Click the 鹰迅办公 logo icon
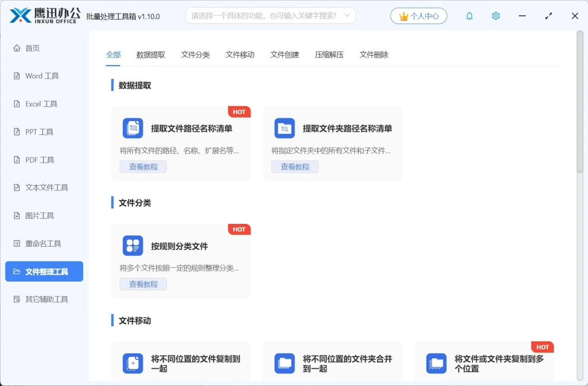Screen dimensions: 588x386 [20, 15]
